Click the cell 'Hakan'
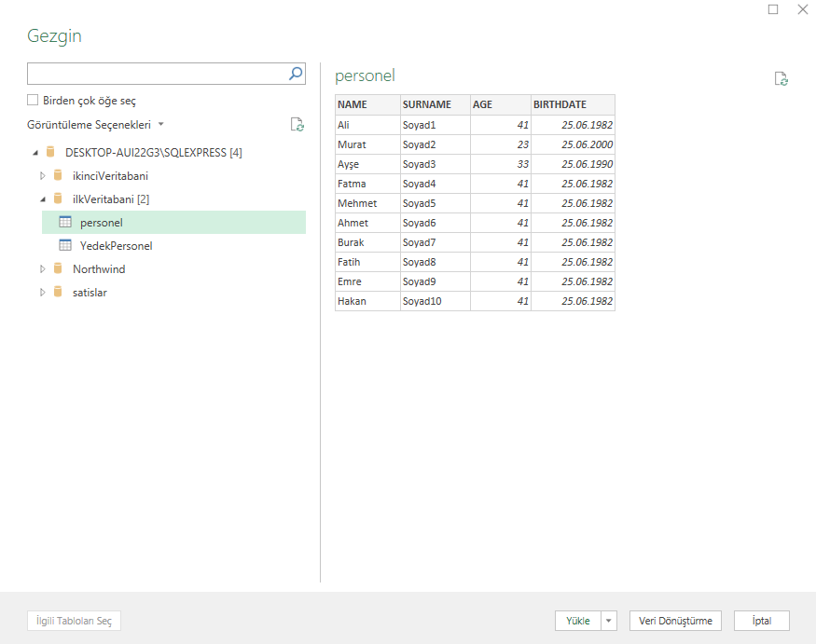816x644 pixels. 368,301
